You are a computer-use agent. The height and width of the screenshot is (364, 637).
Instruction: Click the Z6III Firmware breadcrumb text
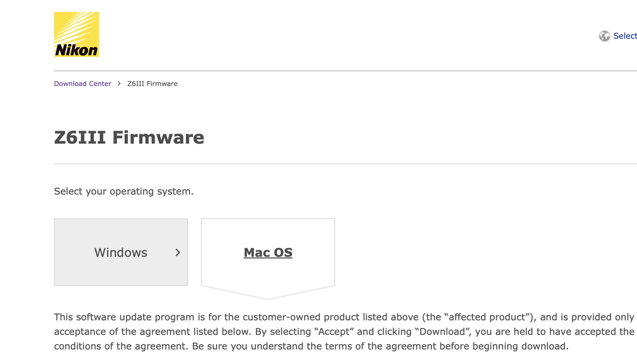[x=153, y=84]
